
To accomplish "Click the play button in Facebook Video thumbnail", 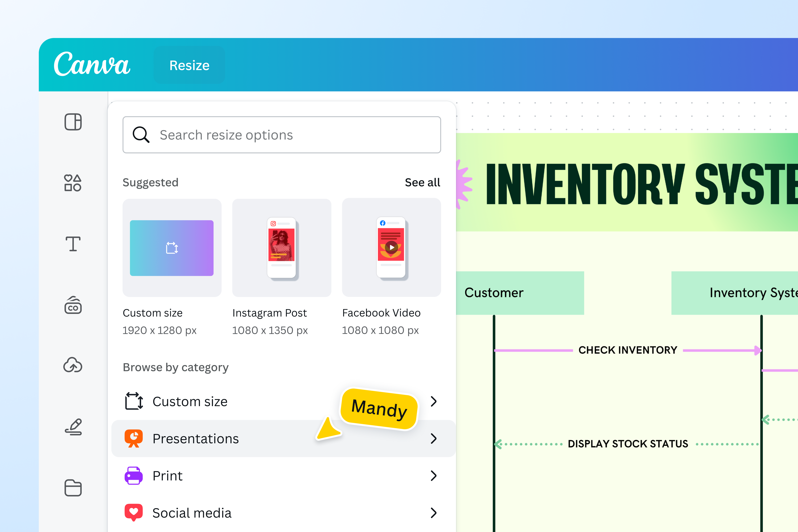I will [391, 247].
